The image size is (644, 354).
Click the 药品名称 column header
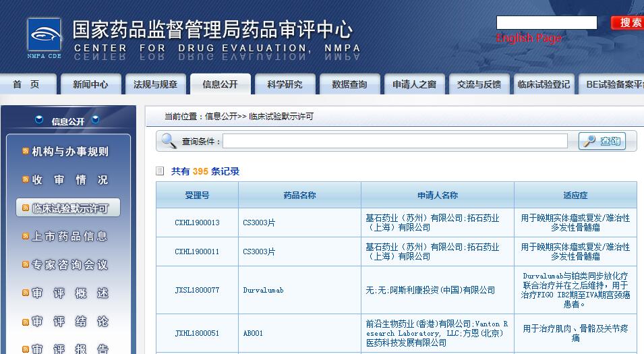tap(300, 196)
